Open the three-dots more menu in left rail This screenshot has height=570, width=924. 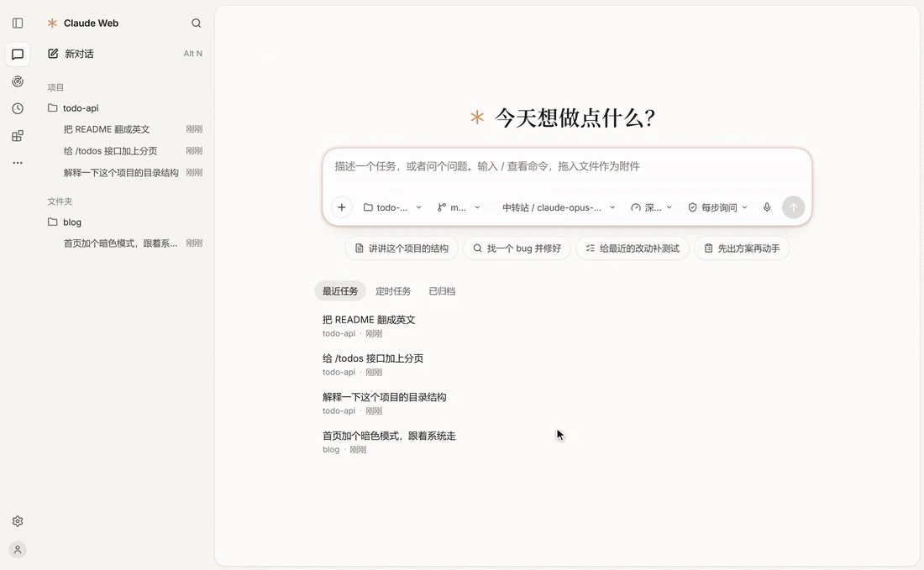coord(18,163)
